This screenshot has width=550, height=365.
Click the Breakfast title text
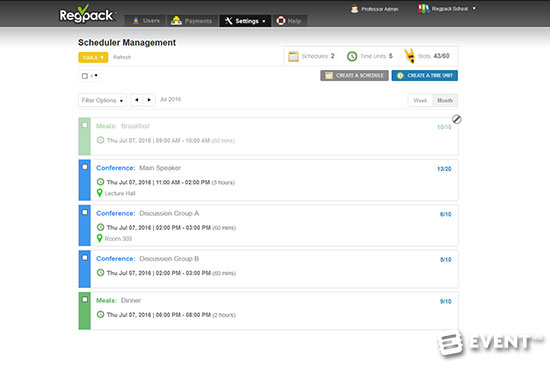point(135,126)
